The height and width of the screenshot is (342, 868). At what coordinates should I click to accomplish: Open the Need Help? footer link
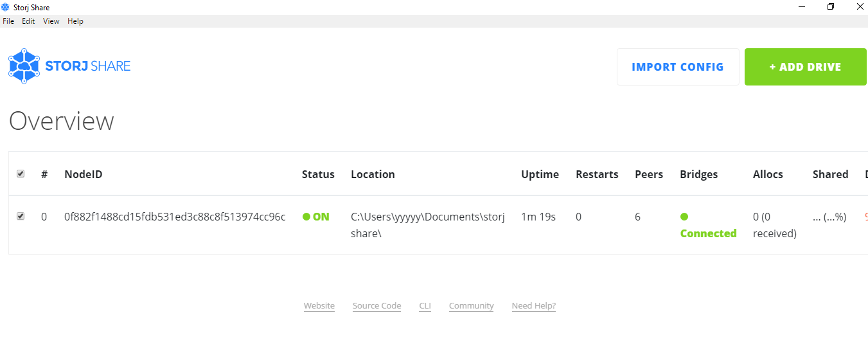click(534, 306)
